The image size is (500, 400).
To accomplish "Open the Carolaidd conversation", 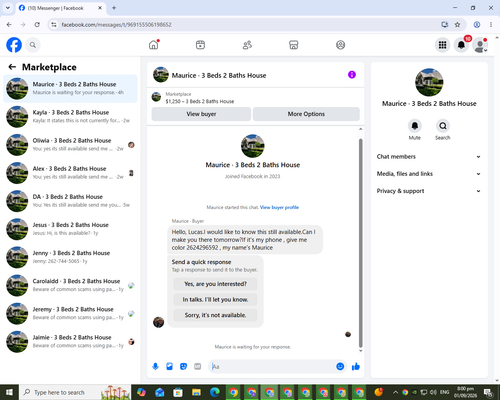I will [70, 285].
